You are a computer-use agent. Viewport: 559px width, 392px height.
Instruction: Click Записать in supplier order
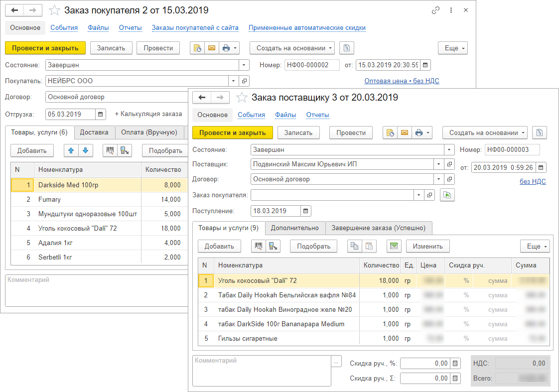tap(298, 133)
